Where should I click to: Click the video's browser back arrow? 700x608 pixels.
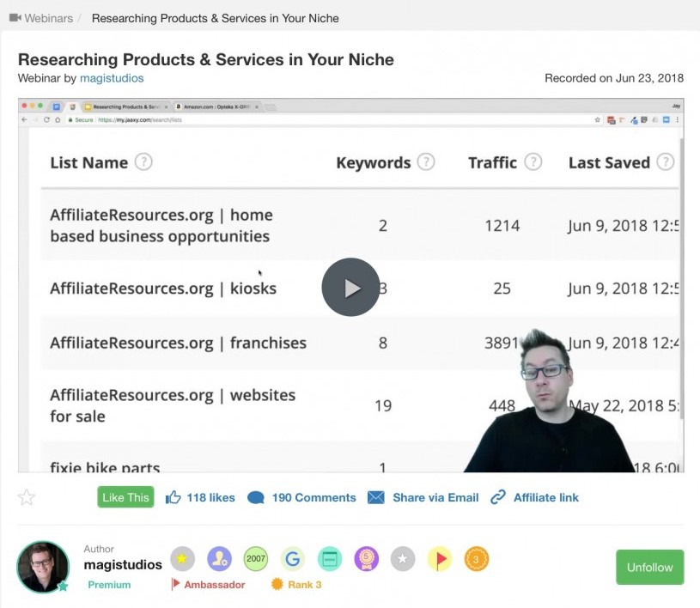(25, 119)
